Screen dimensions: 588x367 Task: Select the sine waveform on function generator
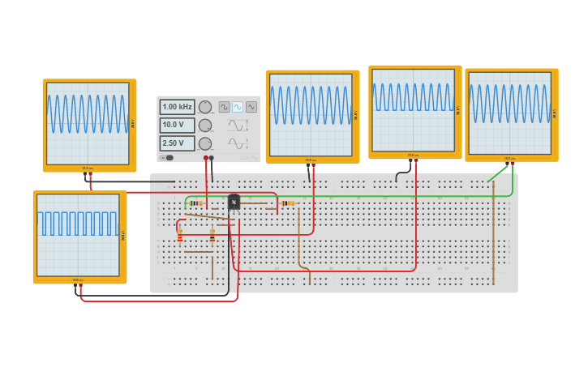(238, 107)
